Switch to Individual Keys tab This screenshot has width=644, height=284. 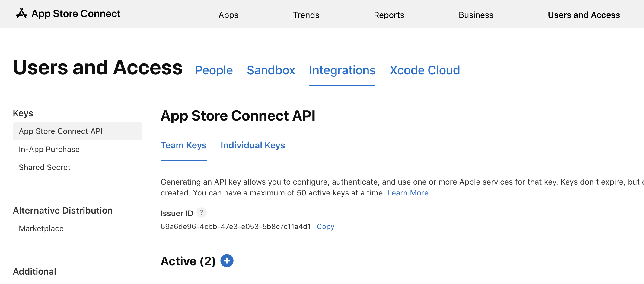253,145
